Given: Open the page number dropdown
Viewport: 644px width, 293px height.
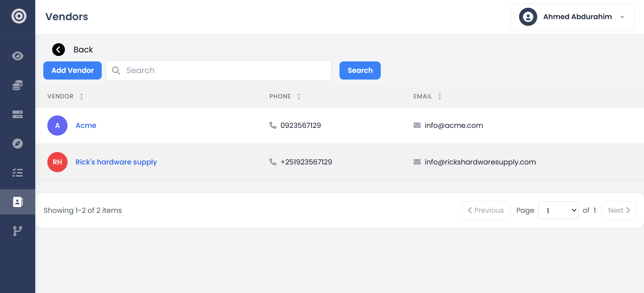Looking at the screenshot, I should tap(558, 210).
